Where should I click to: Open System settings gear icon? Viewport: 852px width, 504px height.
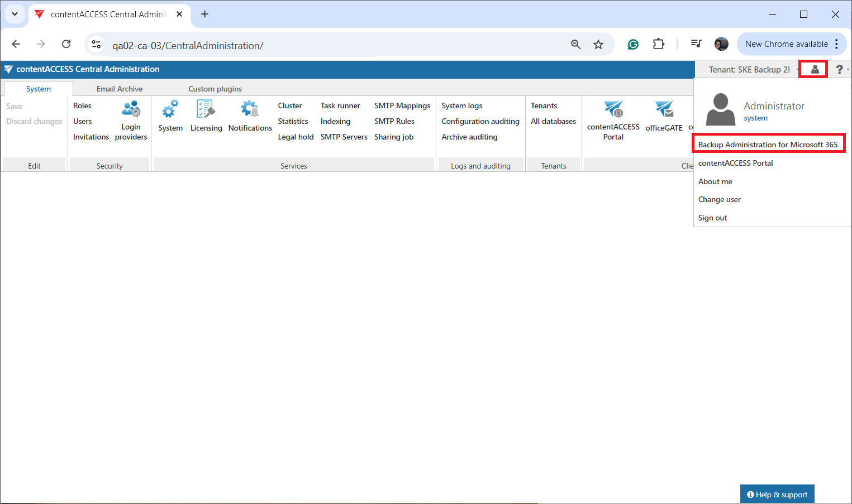pos(170,109)
